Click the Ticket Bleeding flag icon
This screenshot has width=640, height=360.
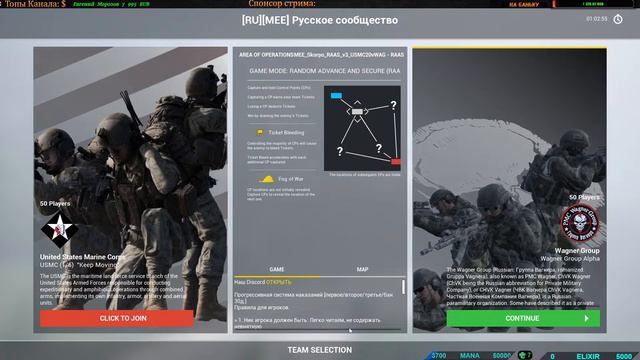pos(260,133)
